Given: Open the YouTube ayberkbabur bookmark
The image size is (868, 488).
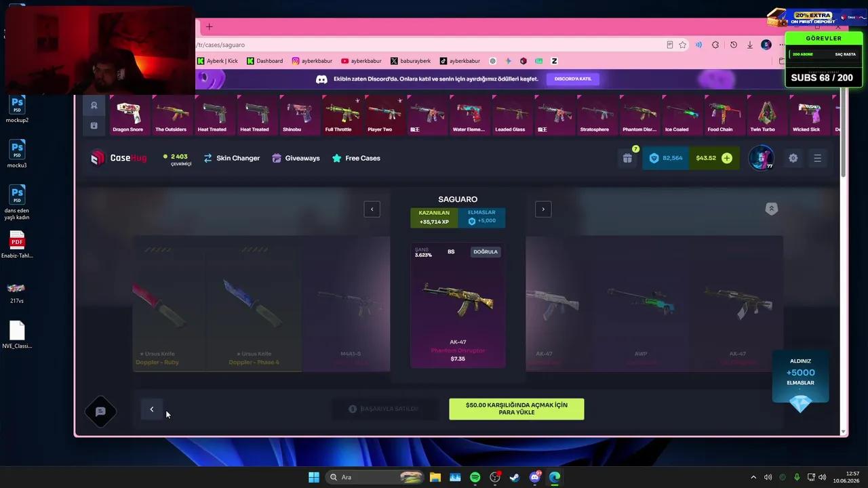Looking at the screenshot, I should click(x=361, y=61).
